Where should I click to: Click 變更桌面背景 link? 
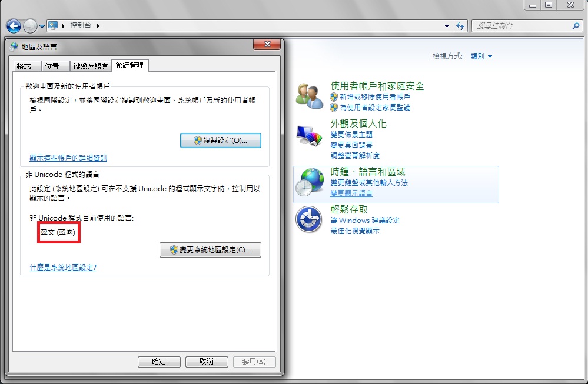pos(351,145)
